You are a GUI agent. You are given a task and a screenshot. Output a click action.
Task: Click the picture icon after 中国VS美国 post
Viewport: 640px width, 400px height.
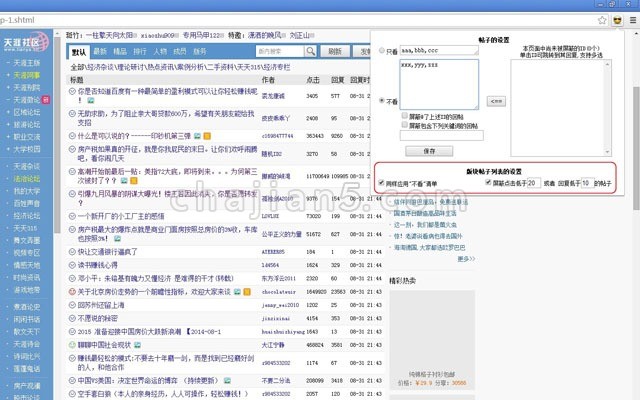point(227,381)
